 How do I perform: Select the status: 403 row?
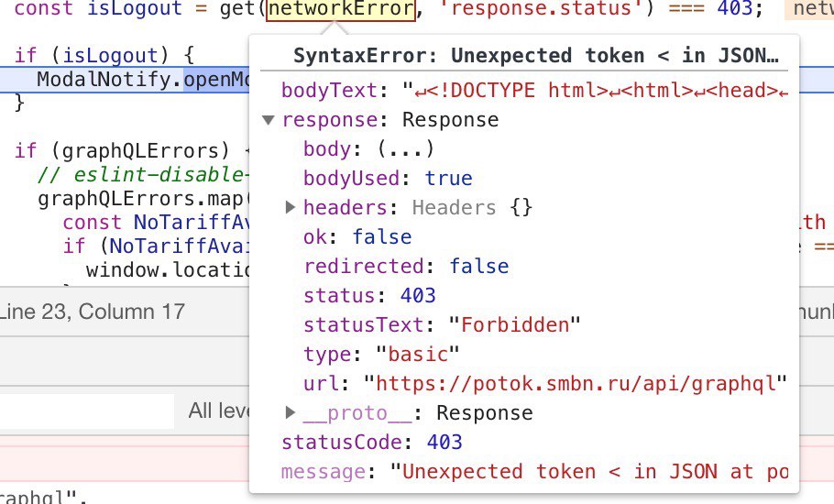point(369,296)
